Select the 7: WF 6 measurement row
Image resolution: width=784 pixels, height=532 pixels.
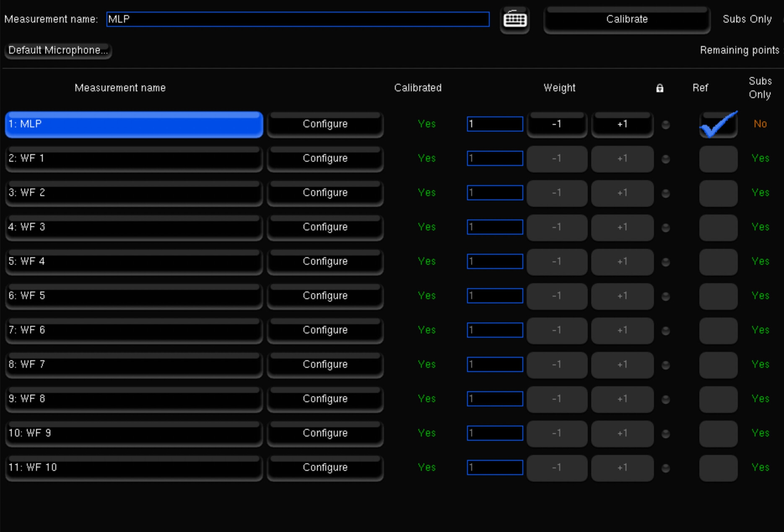134,331
